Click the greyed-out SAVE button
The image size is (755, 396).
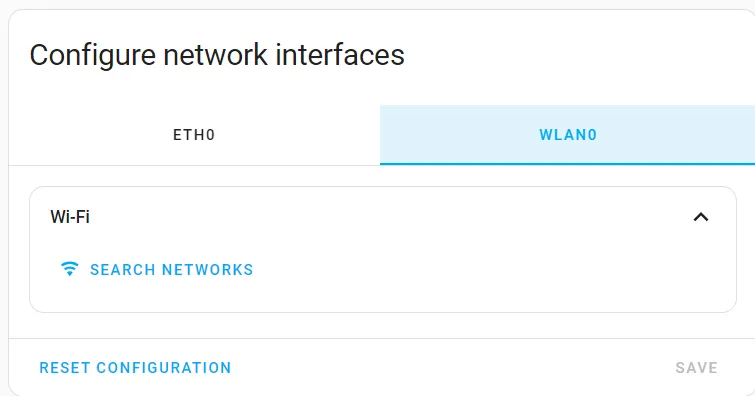(x=696, y=368)
